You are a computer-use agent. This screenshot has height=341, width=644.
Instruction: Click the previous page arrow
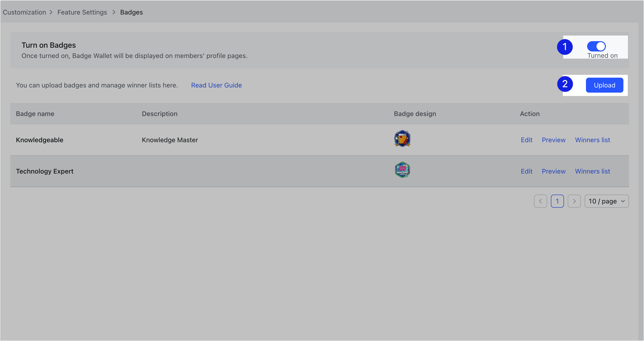pyautogui.click(x=541, y=201)
